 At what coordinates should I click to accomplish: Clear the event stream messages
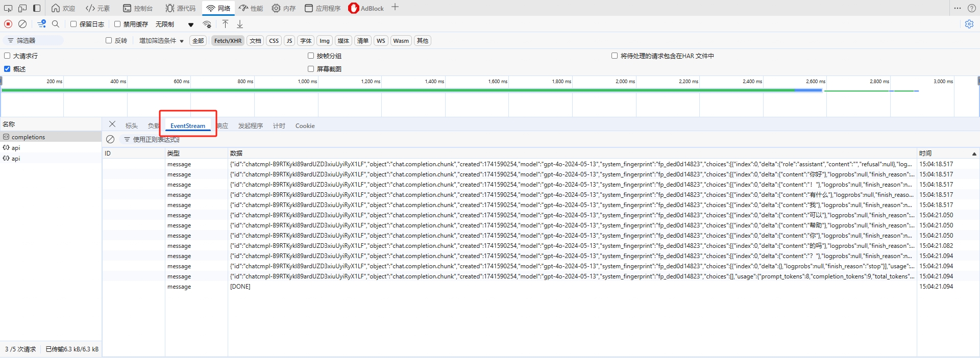[110, 139]
